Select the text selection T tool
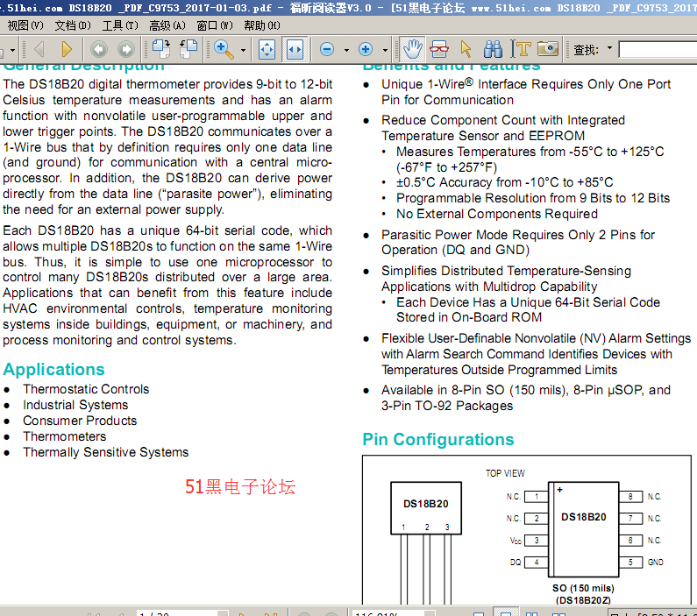 [521, 49]
